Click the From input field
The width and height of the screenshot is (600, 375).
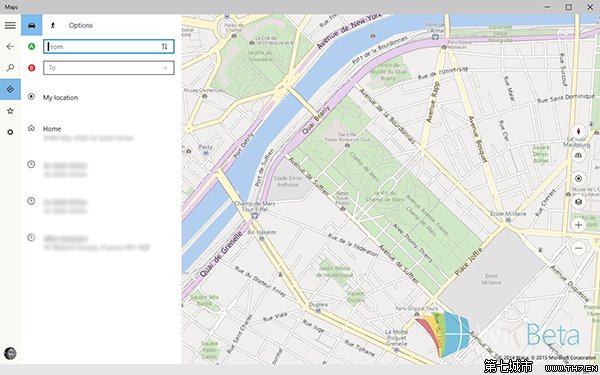point(109,47)
